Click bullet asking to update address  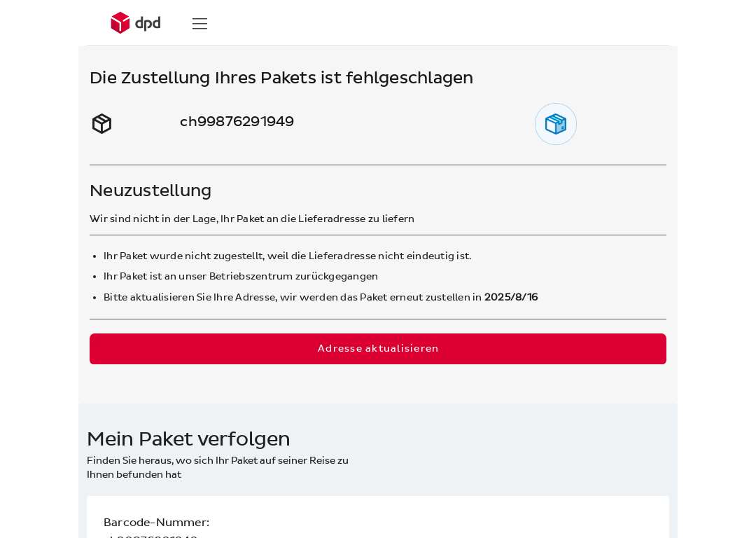[x=321, y=297]
